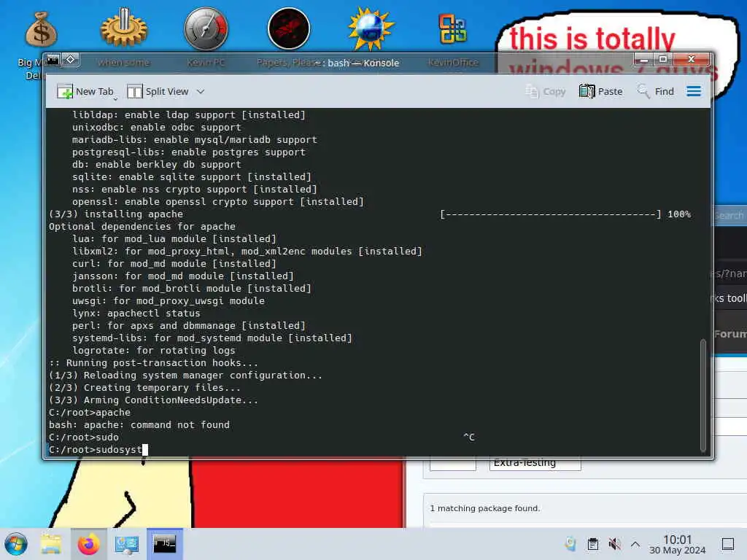This screenshot has width=747, height=560.
Task: Open the clipboard tray icon
Action: [x=592, y=544]
